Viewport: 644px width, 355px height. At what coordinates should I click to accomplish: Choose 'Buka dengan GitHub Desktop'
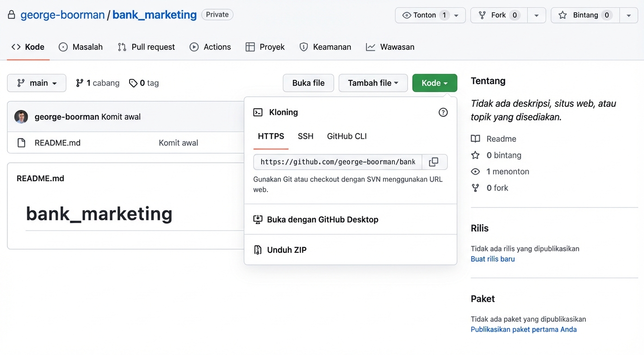350,220
